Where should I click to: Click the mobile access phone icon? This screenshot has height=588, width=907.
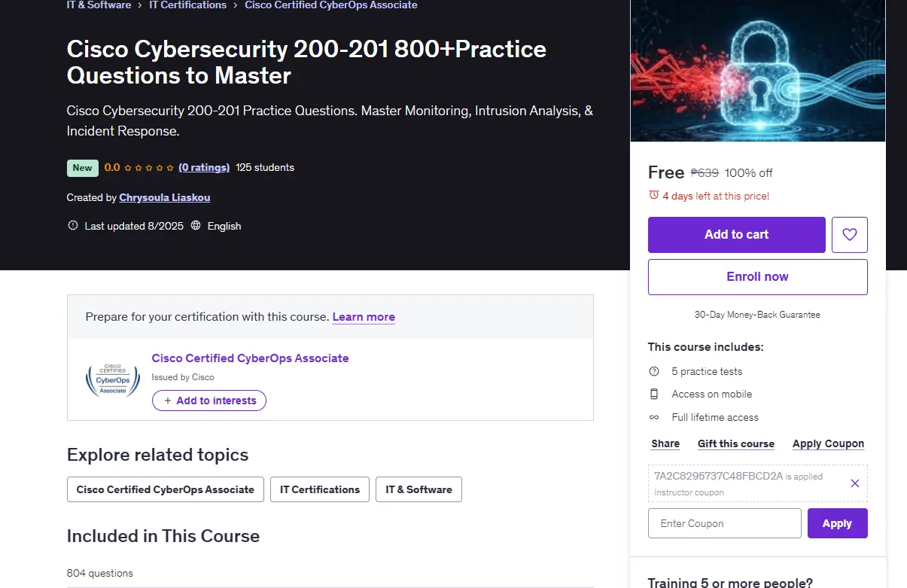click(x=654, y=395)
